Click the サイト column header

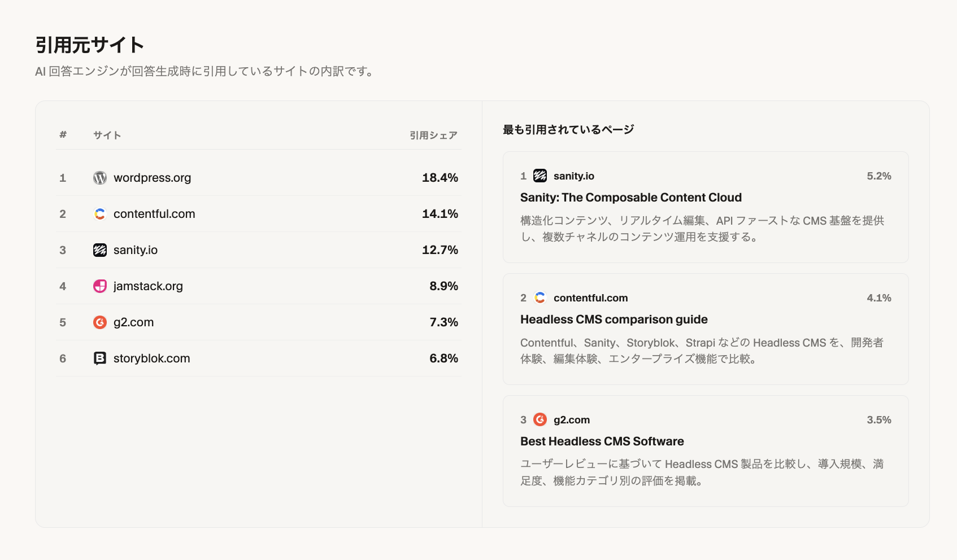[107, 135]
